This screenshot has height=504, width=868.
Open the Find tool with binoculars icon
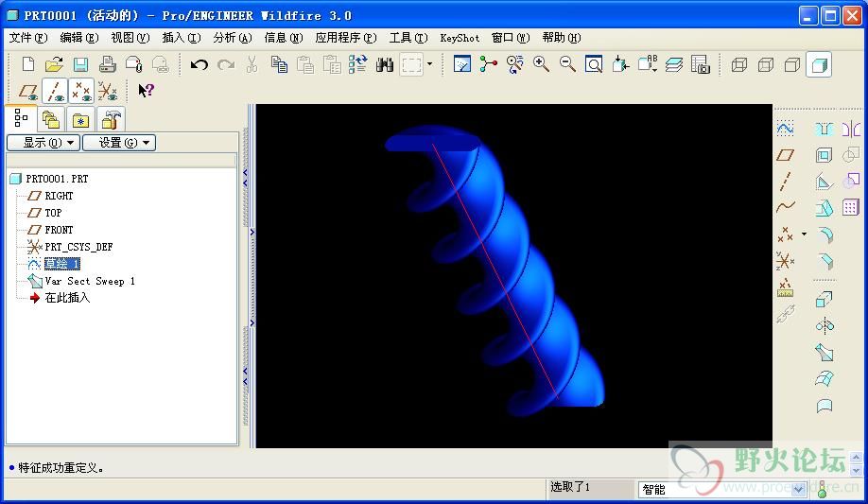click(x=384, y=65)
